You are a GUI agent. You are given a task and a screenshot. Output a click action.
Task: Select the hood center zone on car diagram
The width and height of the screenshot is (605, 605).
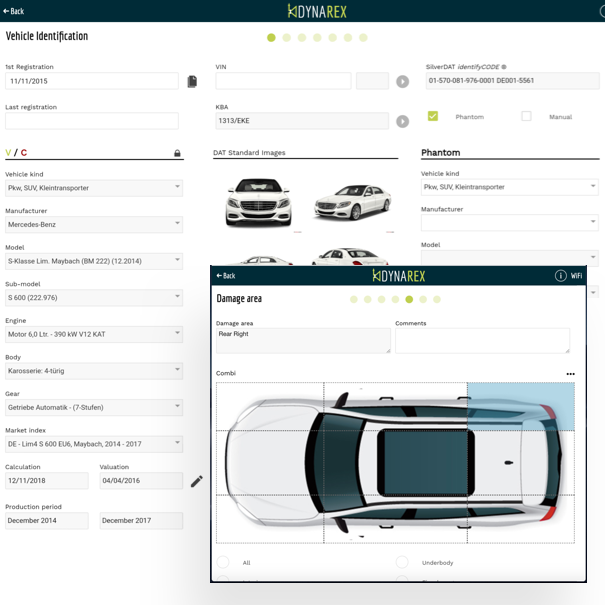coord(270,463)
